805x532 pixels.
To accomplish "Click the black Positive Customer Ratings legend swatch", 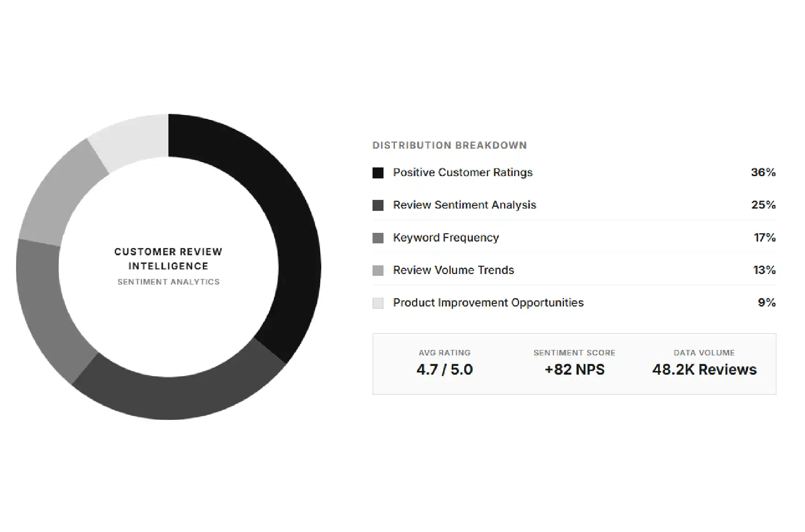I will [x=378, y=173].
